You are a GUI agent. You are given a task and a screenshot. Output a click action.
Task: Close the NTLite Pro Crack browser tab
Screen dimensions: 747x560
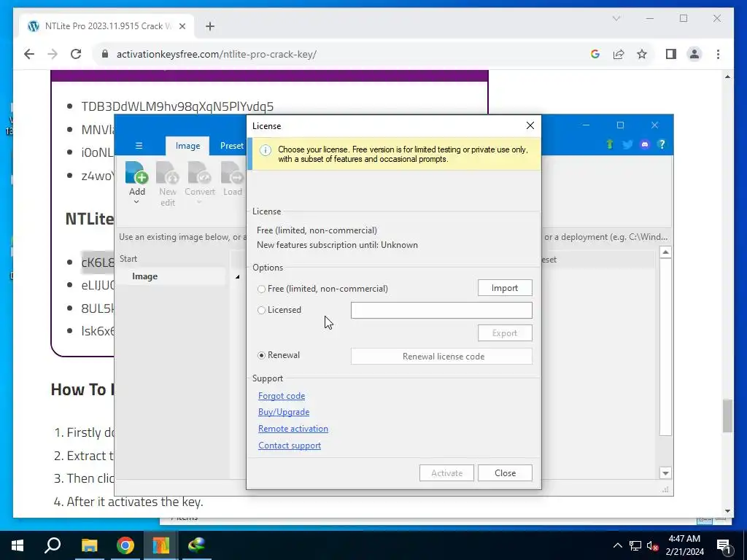(x=182, y=26)
